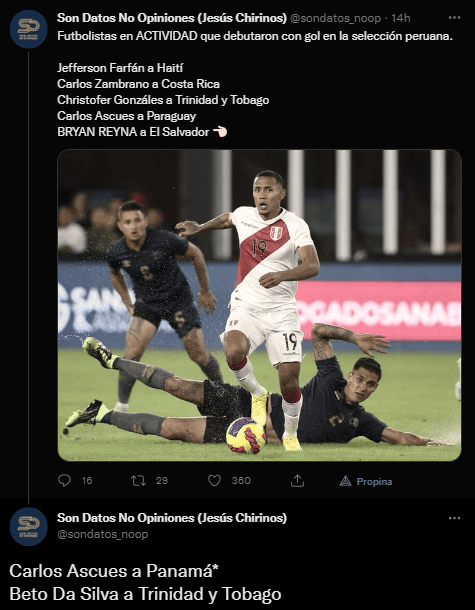
Task: Click the 360 likes count
Action: 241,481
